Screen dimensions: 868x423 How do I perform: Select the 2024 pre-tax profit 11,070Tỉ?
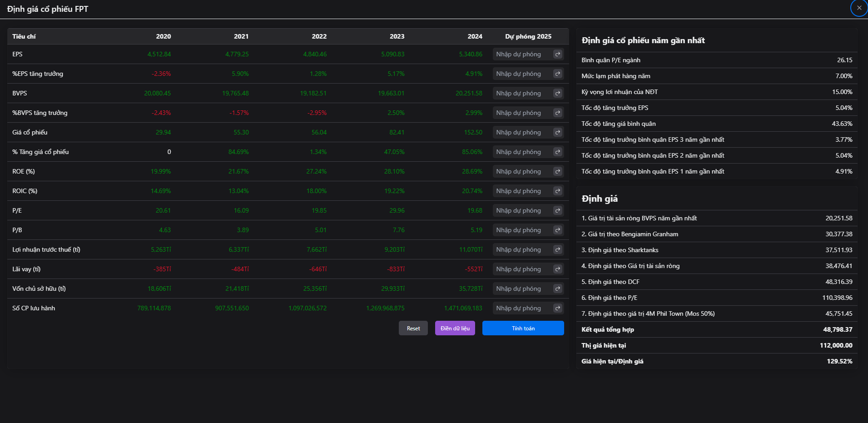coord(471,249)
